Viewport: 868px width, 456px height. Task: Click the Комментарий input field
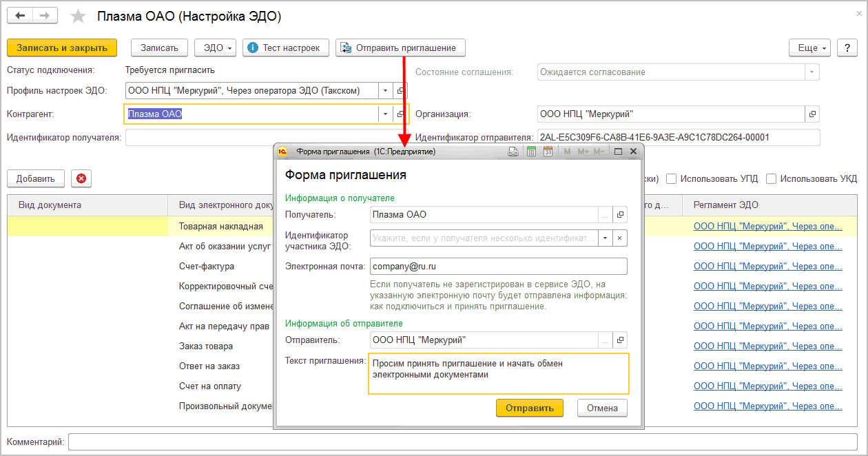[x=462, y=442]
